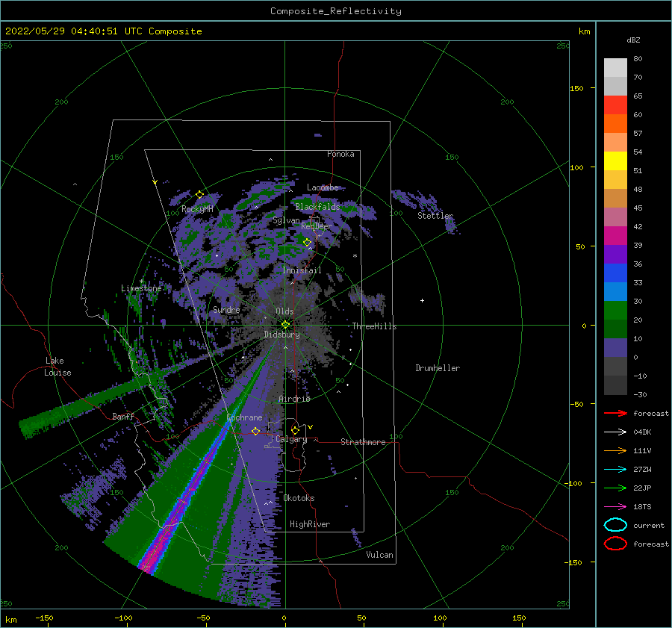
Task: Click the Olds town label
Action: pyautogui.click(x=284, y=311)
